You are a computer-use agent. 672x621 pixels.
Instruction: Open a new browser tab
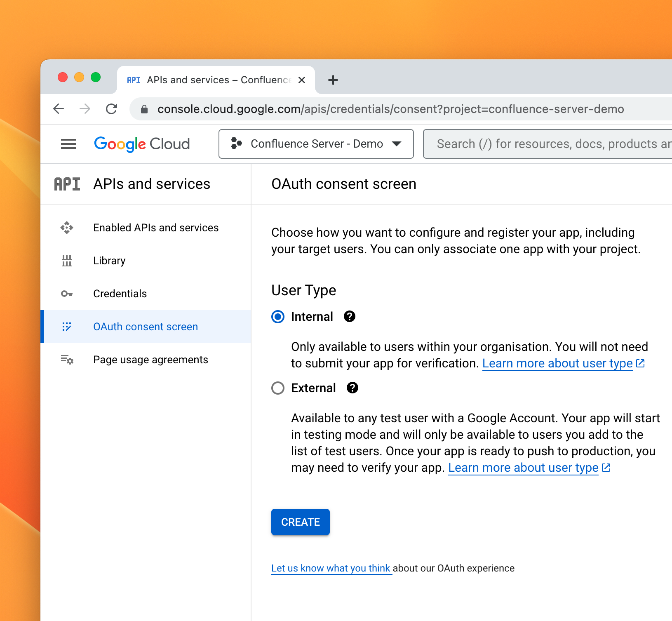point(333,80)
